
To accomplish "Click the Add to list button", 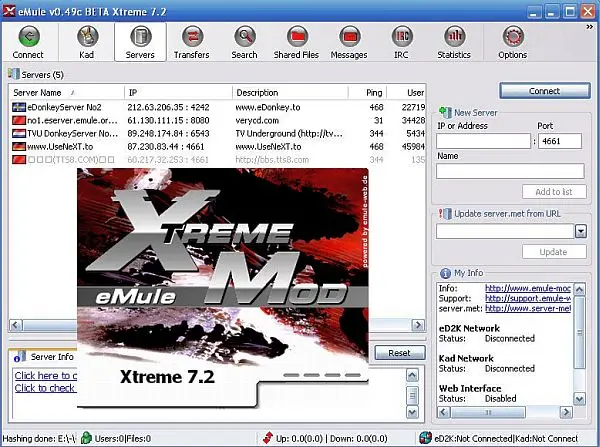I will coord(554,192).
